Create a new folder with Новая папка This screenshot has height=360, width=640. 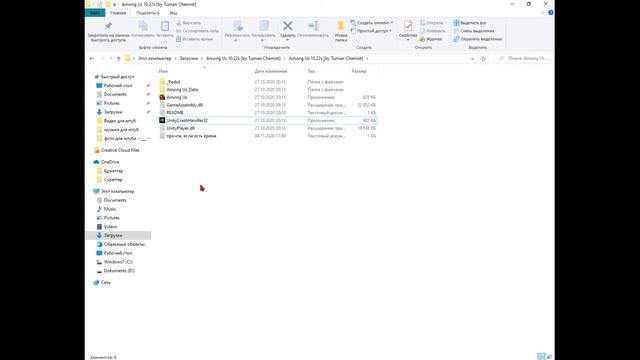click(x=341, y=31)
